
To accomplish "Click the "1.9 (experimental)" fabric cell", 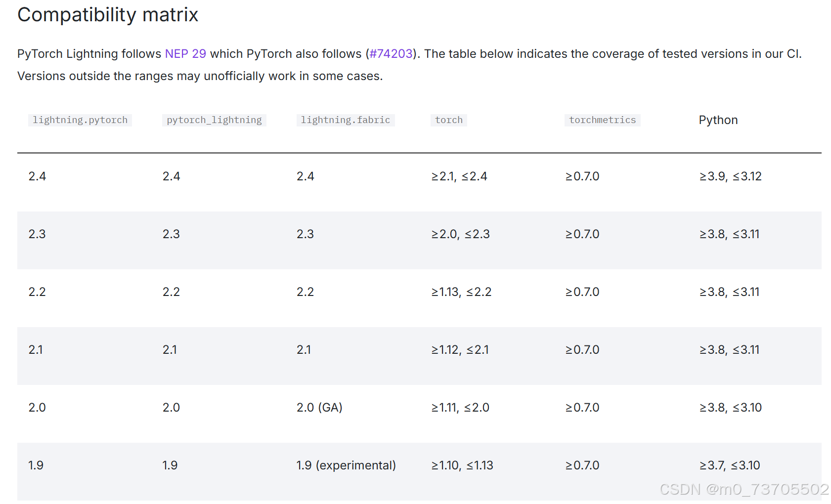I will 346,465.
